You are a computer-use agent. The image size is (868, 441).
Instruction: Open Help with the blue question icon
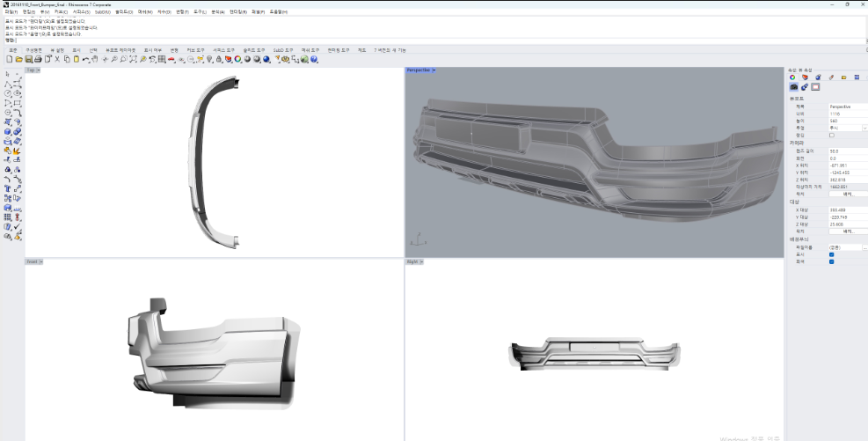coord(314,59)
